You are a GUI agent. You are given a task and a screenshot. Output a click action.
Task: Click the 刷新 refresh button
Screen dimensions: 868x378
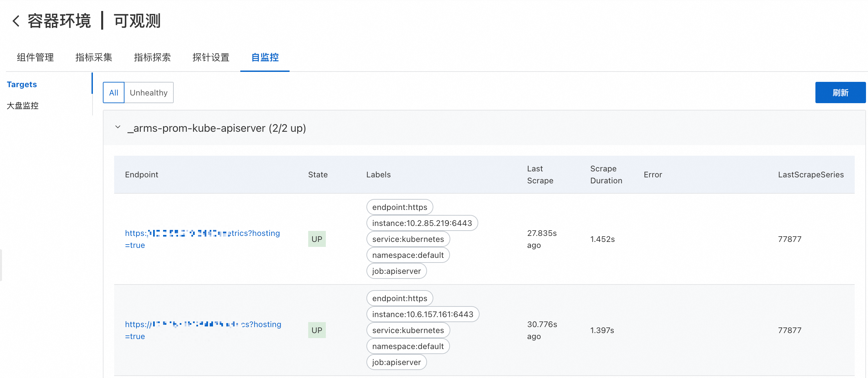840,93
